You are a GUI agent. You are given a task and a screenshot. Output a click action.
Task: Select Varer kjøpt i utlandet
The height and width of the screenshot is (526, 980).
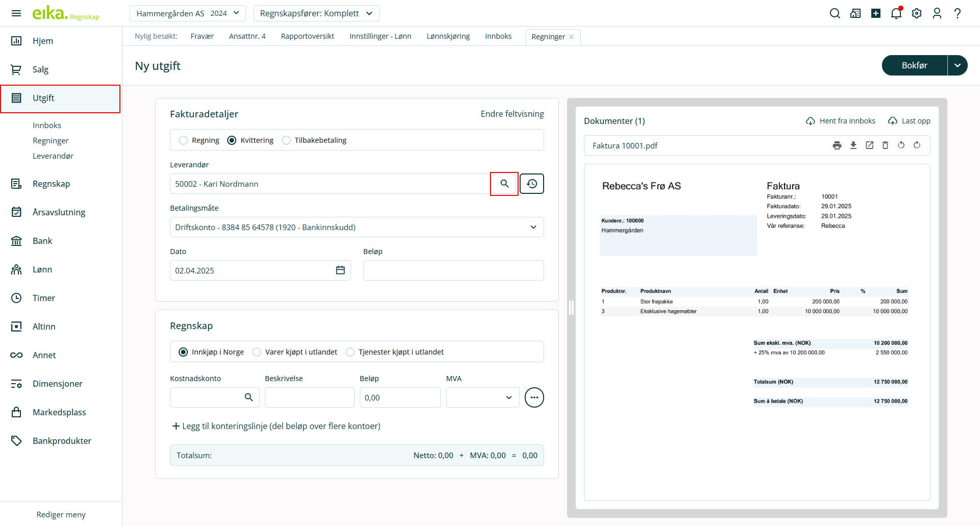(257, 352)
